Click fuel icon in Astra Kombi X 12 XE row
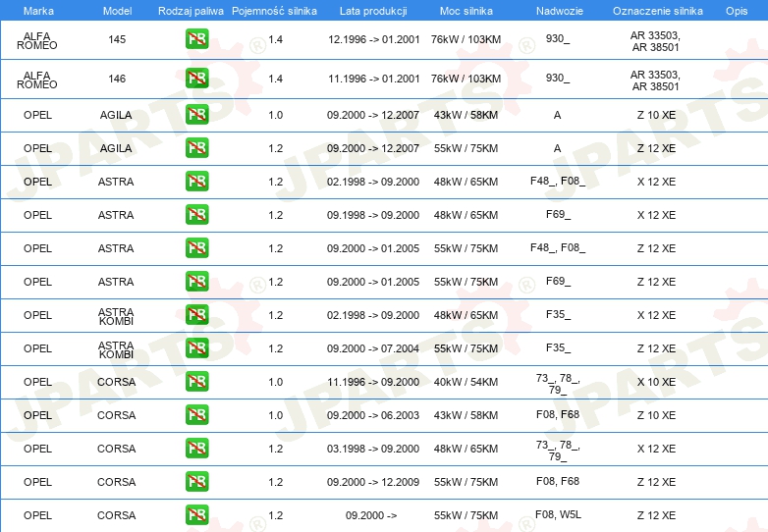The image size is (768, 532). tap(196, 315)
